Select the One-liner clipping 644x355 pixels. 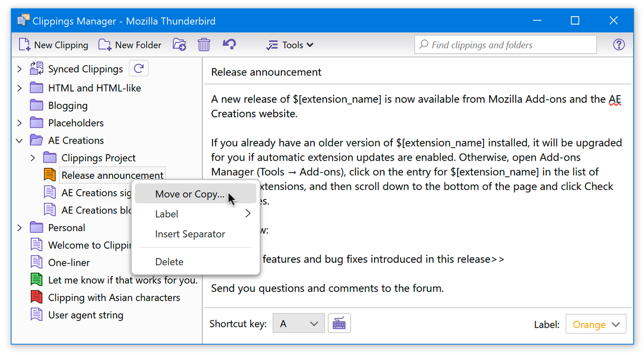[x=69, y=263]
